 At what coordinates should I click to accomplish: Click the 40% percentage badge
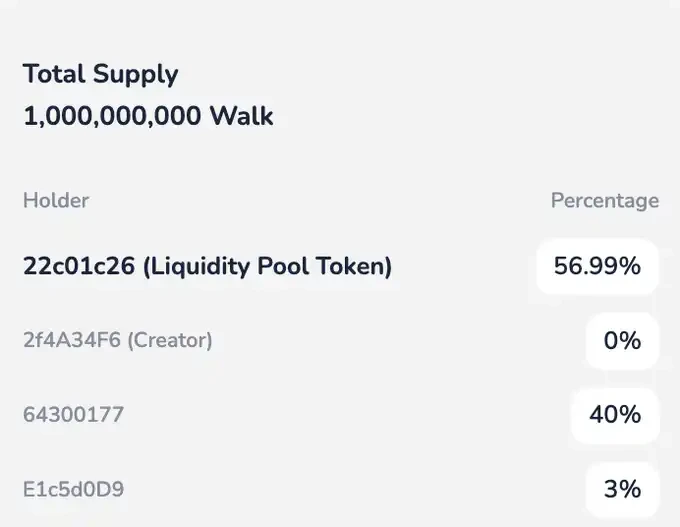[x=614, y=414]
